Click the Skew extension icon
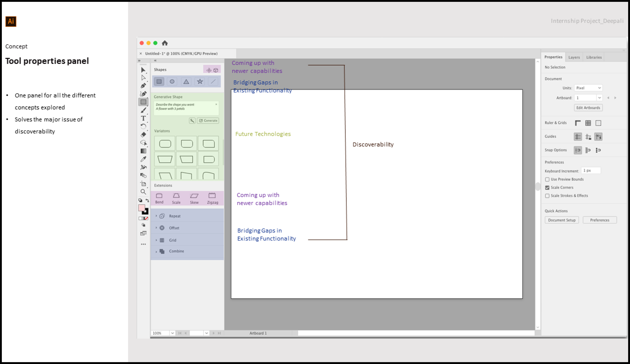Screen dimensions: 630x364 (x=194, y=196)
